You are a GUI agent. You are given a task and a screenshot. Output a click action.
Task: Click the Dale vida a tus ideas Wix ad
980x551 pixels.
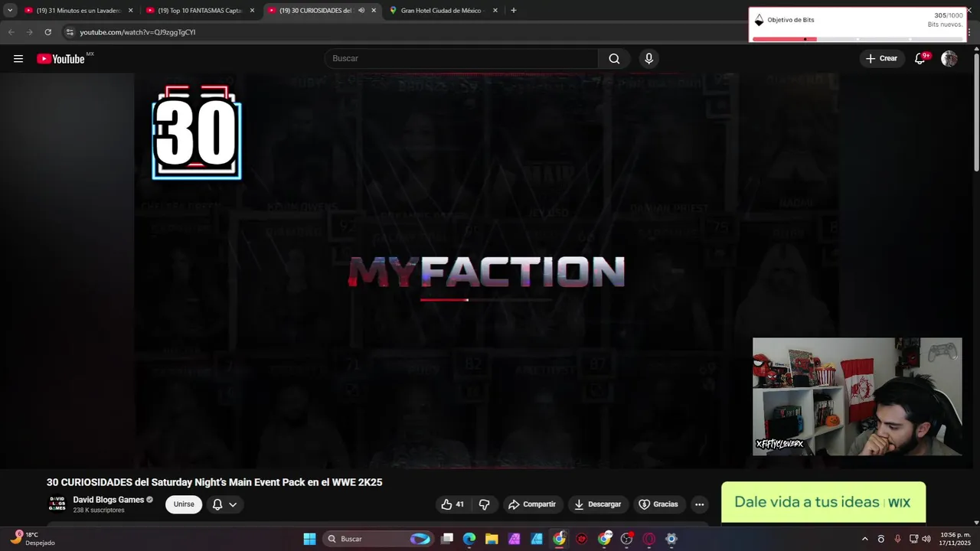[823, 502]
